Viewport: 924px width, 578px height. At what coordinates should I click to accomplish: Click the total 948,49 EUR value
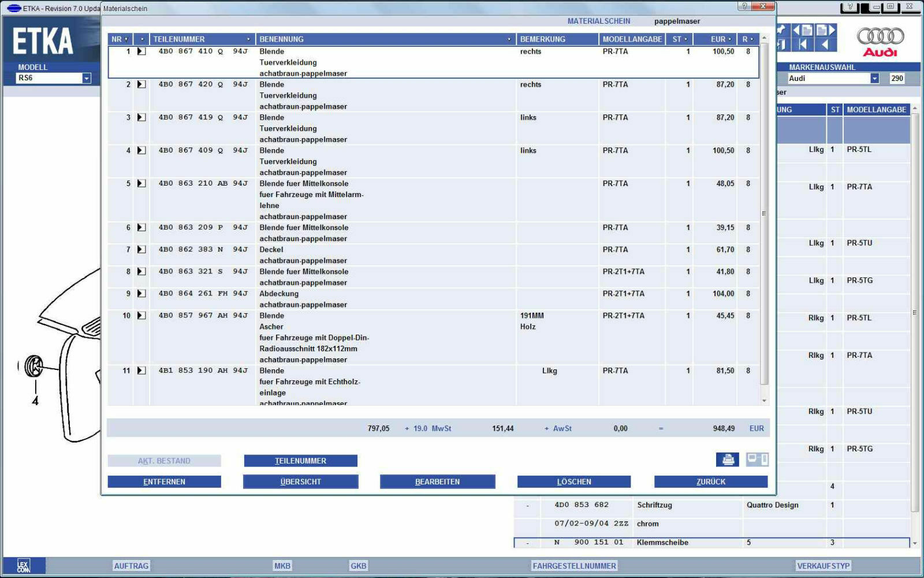(724, 429)
